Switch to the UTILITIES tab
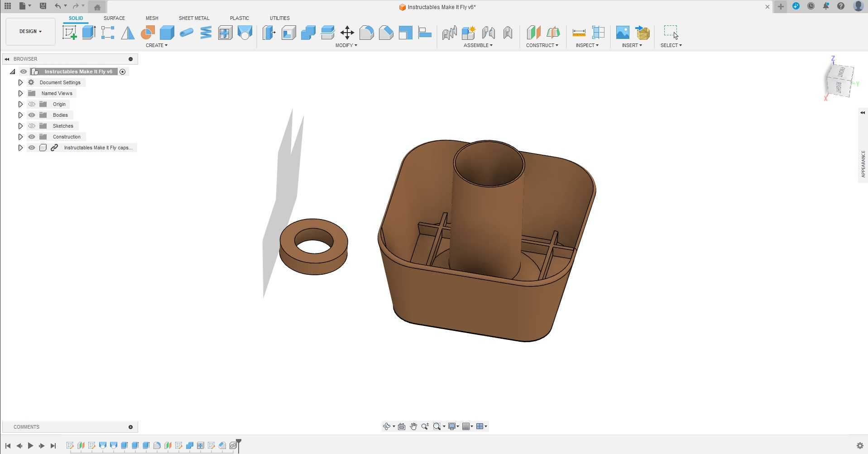The image size is (868, 454). tap(280, 18)
